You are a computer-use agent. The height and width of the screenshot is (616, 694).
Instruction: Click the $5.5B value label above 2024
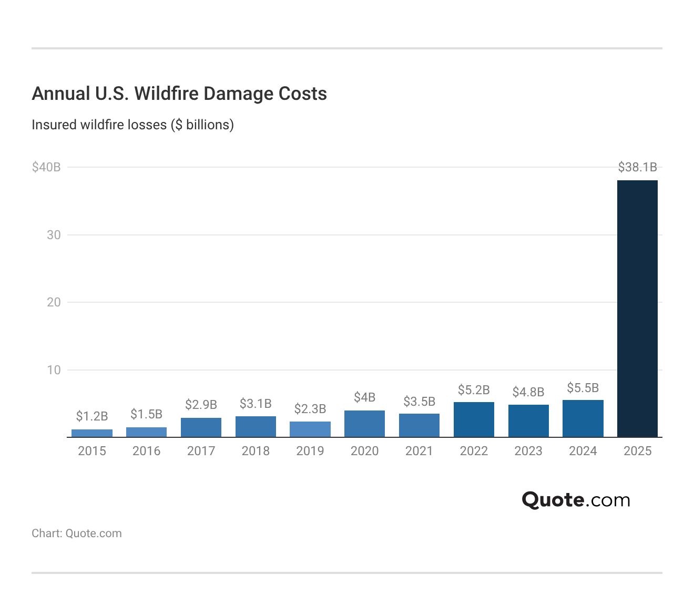[583, 388]
